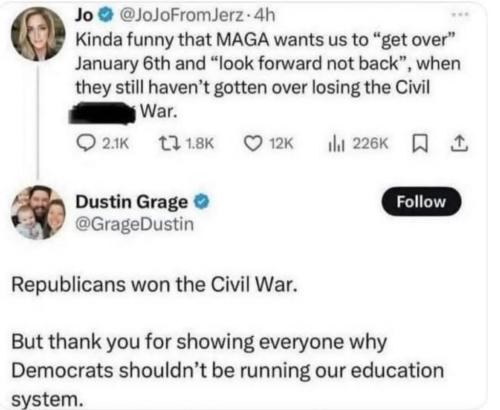Bookmark Jo's tweet
This screenshot has width=500, height=410.
click(418, 144)
